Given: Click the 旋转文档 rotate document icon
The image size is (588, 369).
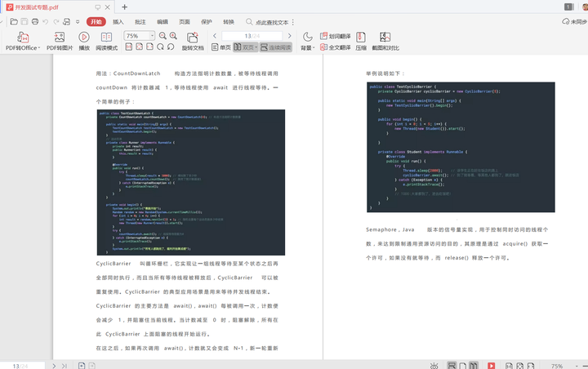Looking at the screenshot, I should (x=193, y=42).
